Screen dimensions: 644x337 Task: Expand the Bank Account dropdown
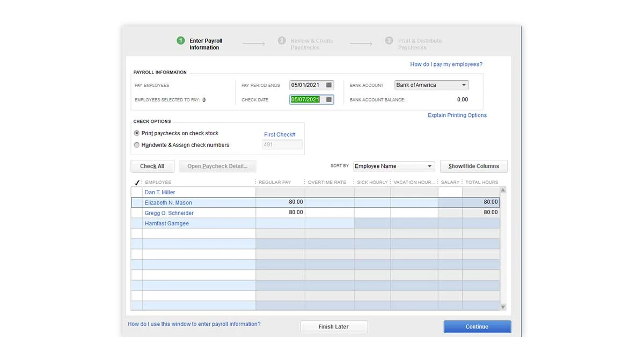(464, 85)
